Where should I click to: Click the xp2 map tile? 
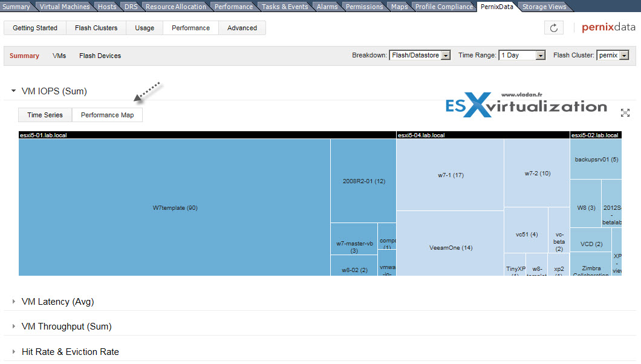(x=558, y=265)
